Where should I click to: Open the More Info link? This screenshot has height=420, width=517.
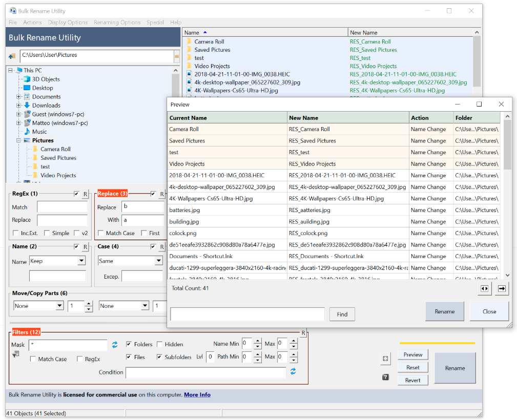tap(197, 395)
